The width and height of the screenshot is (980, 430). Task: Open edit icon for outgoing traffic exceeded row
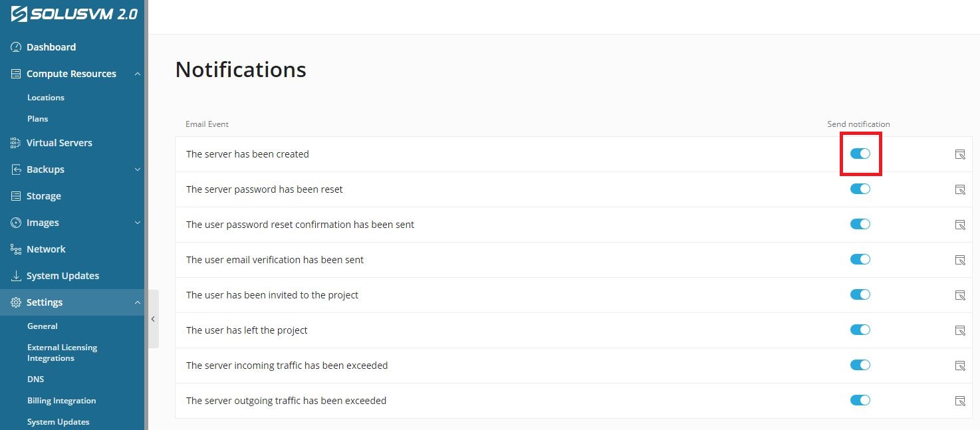pyautogui.click(x=960, y=401)
